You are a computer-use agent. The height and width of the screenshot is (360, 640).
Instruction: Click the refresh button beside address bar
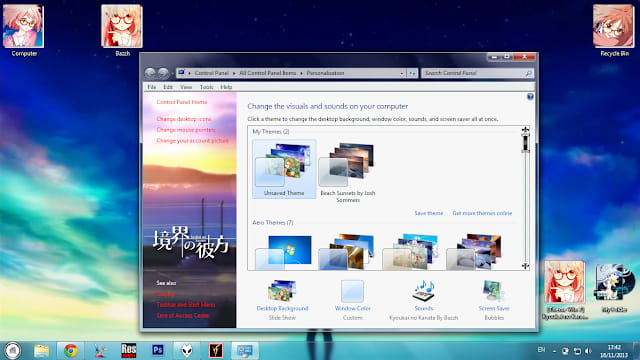[412, 73]
